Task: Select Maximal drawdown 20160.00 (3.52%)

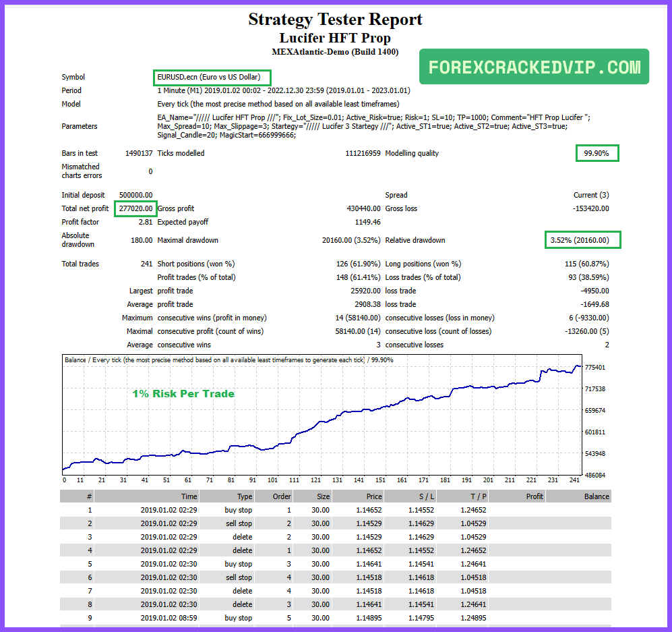Action: [x=351, y=240]
